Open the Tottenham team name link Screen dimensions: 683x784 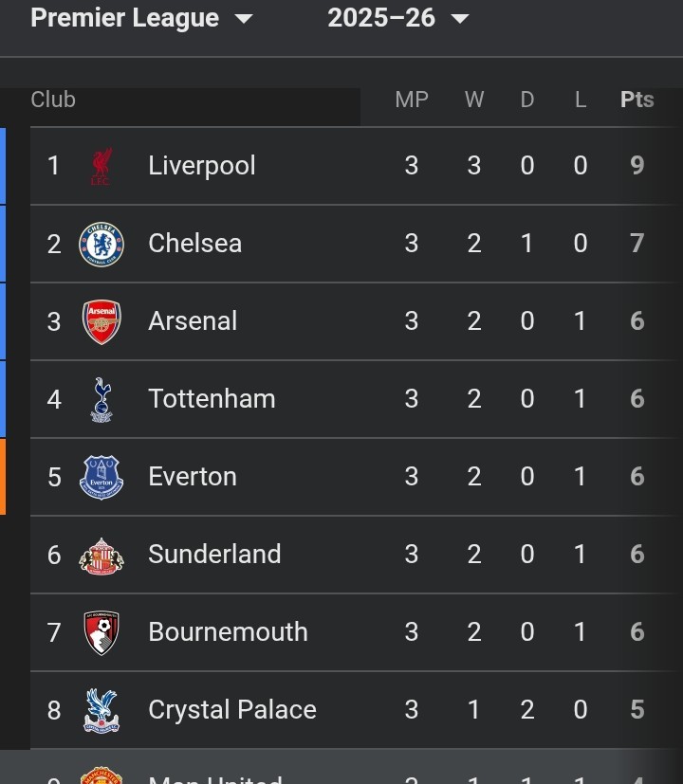click(212, 399)
